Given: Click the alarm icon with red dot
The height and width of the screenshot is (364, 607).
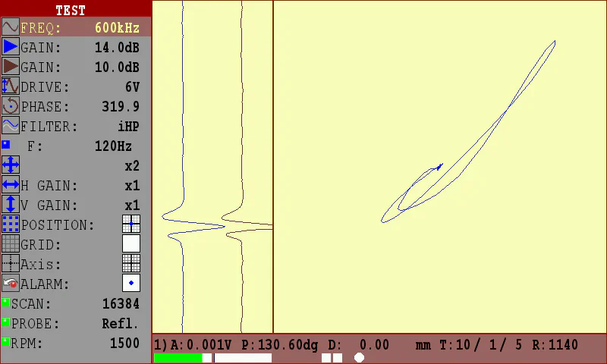Looking at the screenshot, I should click(10, 283).
